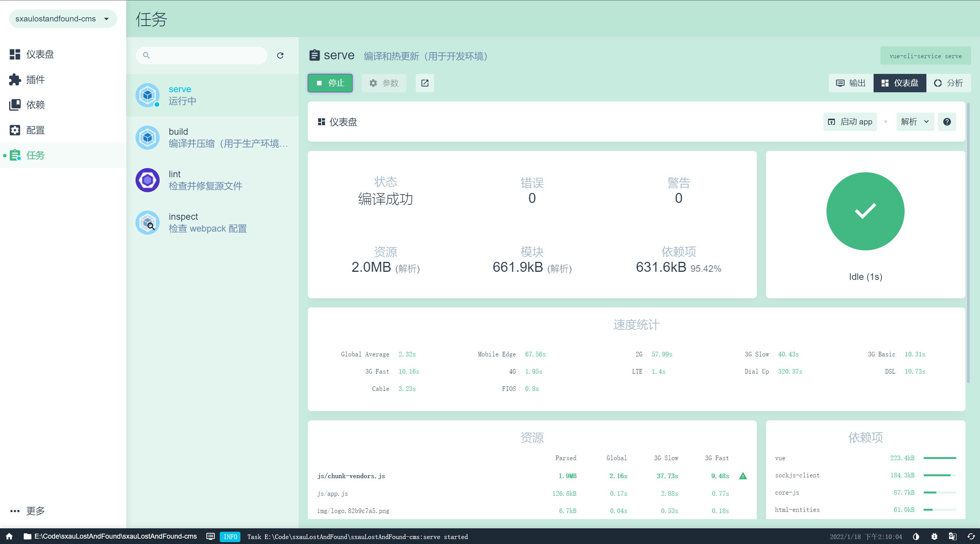Open app in browser external-link icon

425,83
